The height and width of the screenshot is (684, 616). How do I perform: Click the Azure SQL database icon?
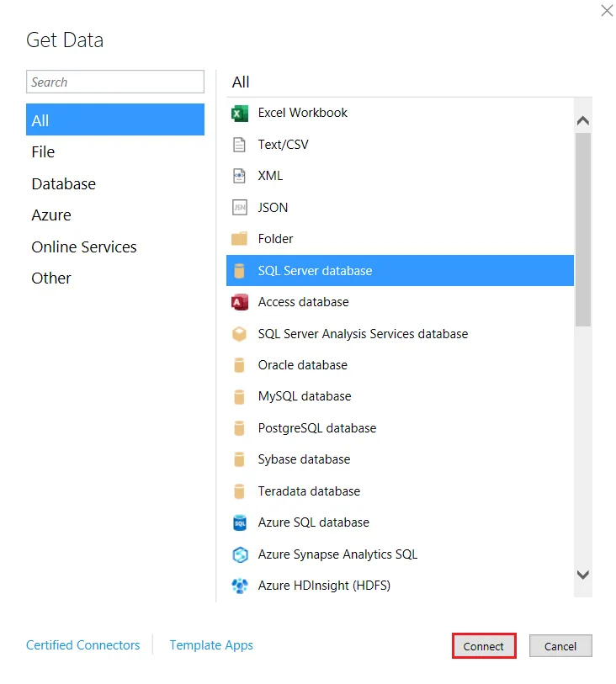coord(240,522)
